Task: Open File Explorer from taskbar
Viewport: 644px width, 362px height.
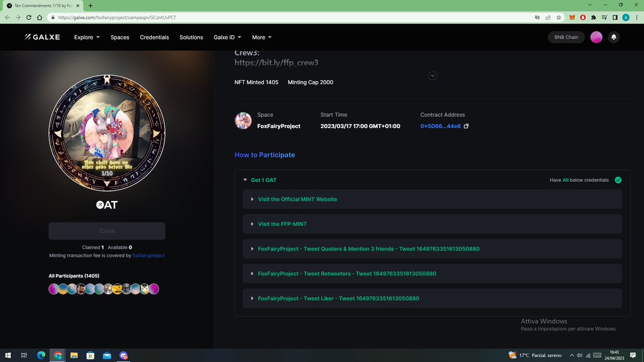Action: coord(74,355)
